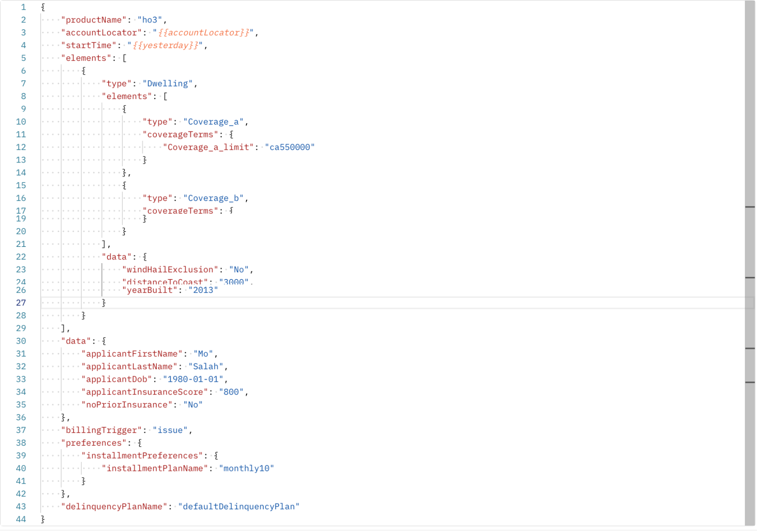
Task: Click the lowest marker on scrollbar overview ruler
Action: 750,382
